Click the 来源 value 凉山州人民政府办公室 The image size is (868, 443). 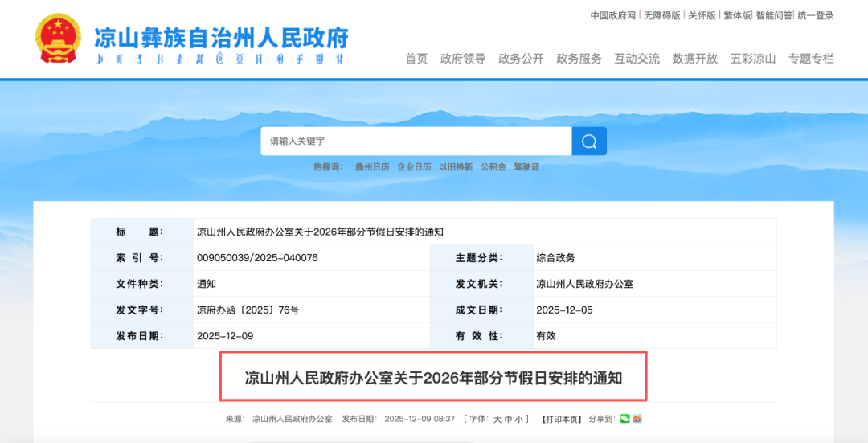[x=293, y=419]
